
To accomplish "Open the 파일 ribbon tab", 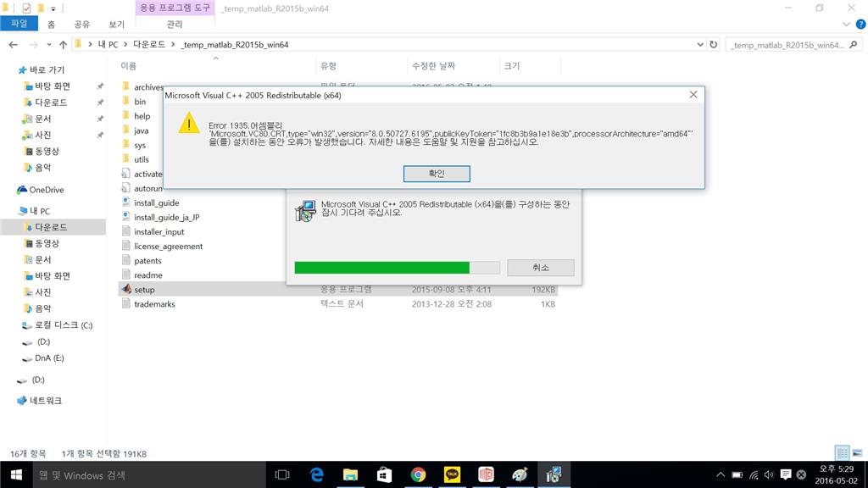I will coord(19,23).
